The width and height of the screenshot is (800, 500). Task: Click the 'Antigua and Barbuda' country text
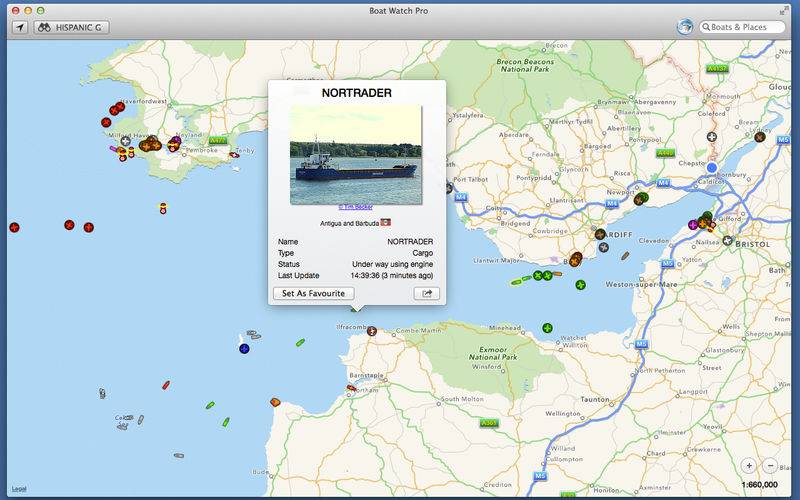(349, 223)
